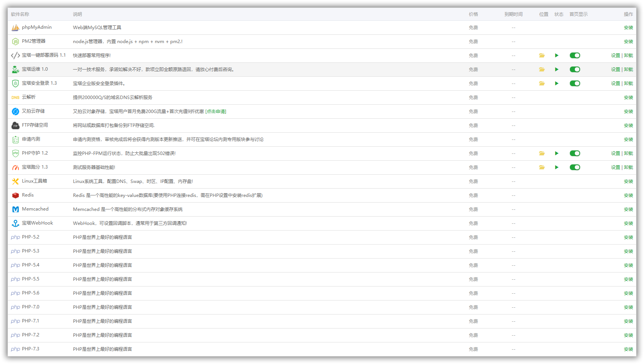Click the Web端MySQL管理工具 description text
Viewport: 644px width, 364px height.
(x=97, y=28)
